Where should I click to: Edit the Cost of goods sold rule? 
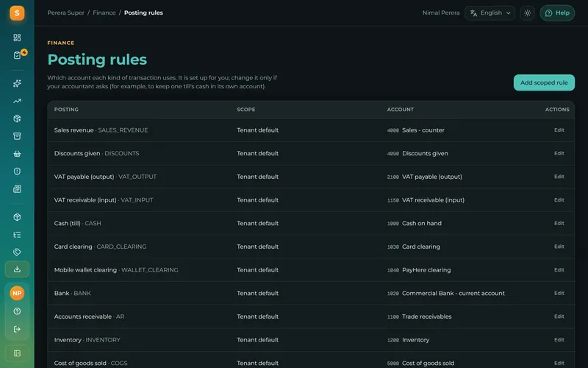(559, 363)
